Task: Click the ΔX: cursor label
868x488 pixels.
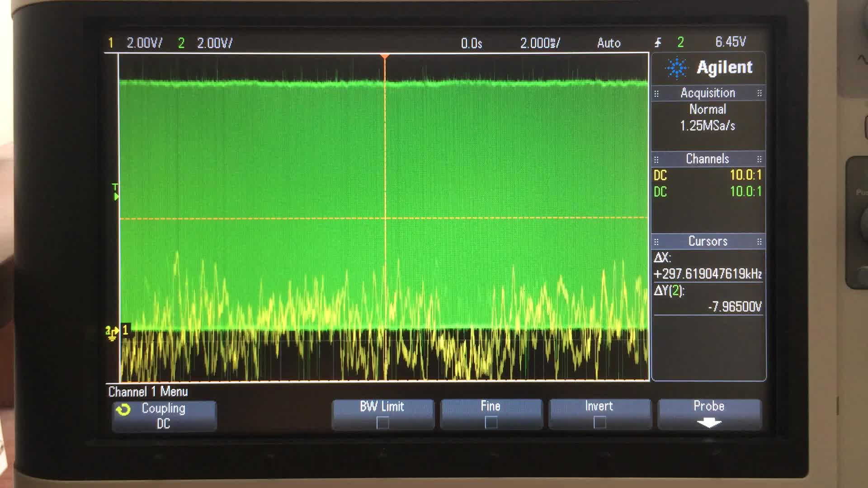Action: coord(662,258)
